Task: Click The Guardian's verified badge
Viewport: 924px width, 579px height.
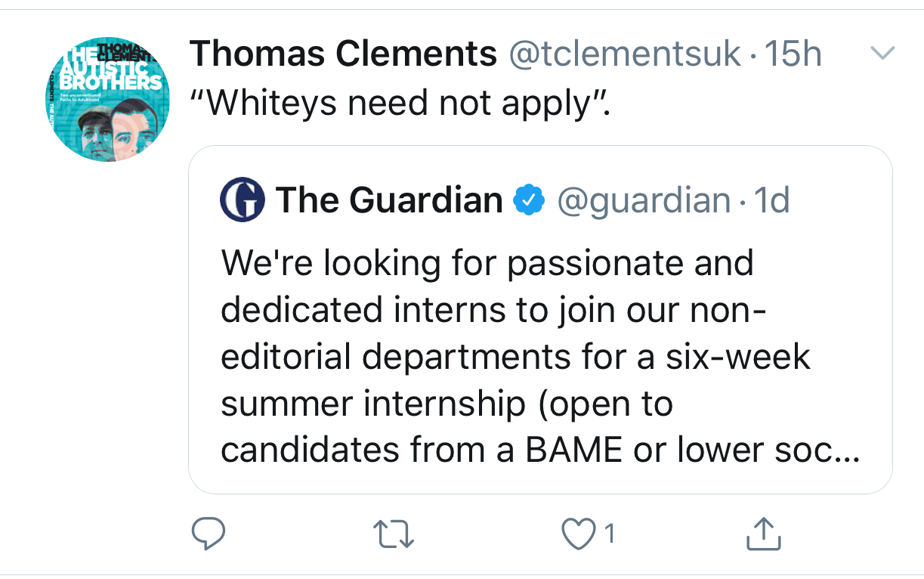Action: 530,200
